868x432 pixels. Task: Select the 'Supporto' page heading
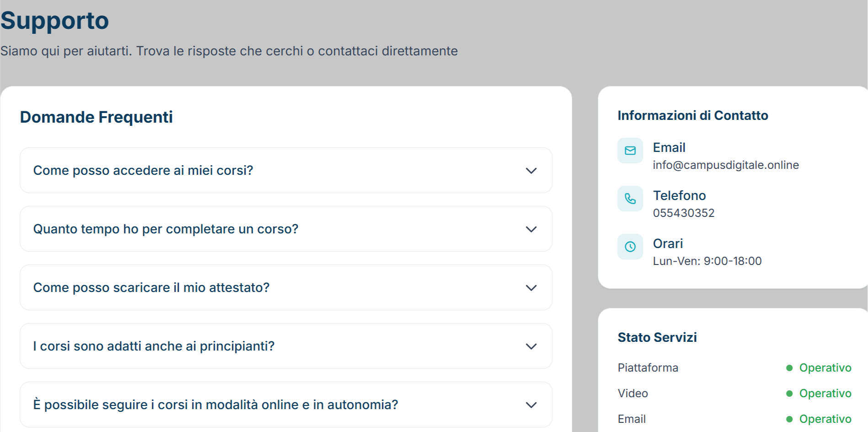click(54, 20)
